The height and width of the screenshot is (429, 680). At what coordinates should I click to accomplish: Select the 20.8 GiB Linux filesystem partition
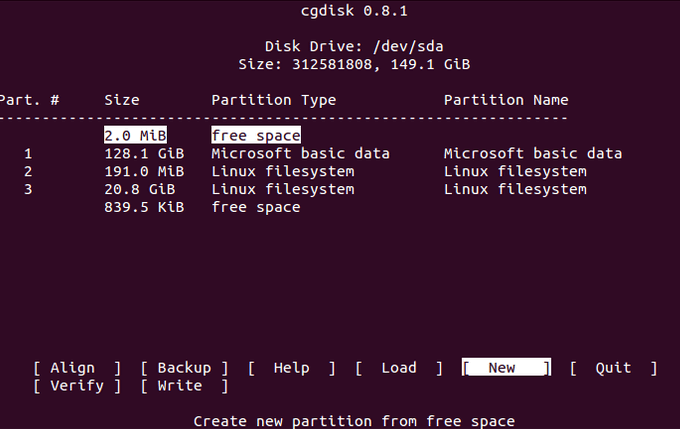(x=282, y=190)
